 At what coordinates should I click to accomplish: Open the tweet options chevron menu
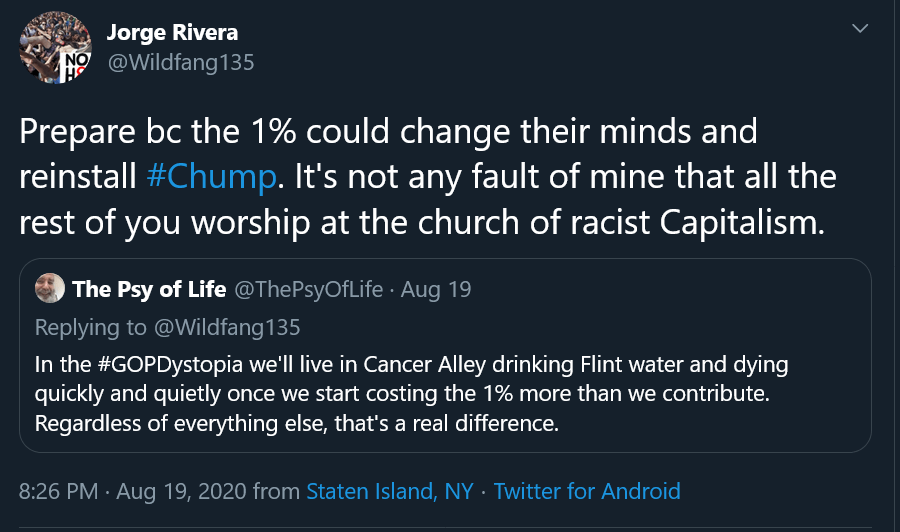pyautogui.click(x=859, y=29)
